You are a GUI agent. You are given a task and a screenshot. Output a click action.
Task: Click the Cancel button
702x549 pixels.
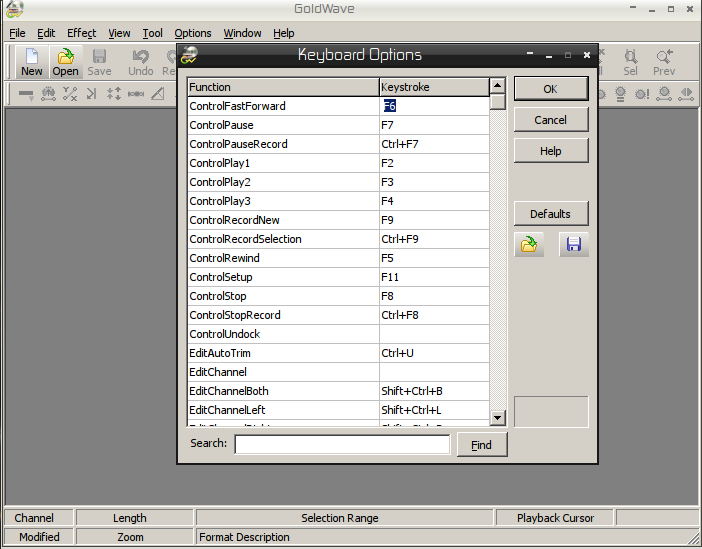(x=551, y=120)
